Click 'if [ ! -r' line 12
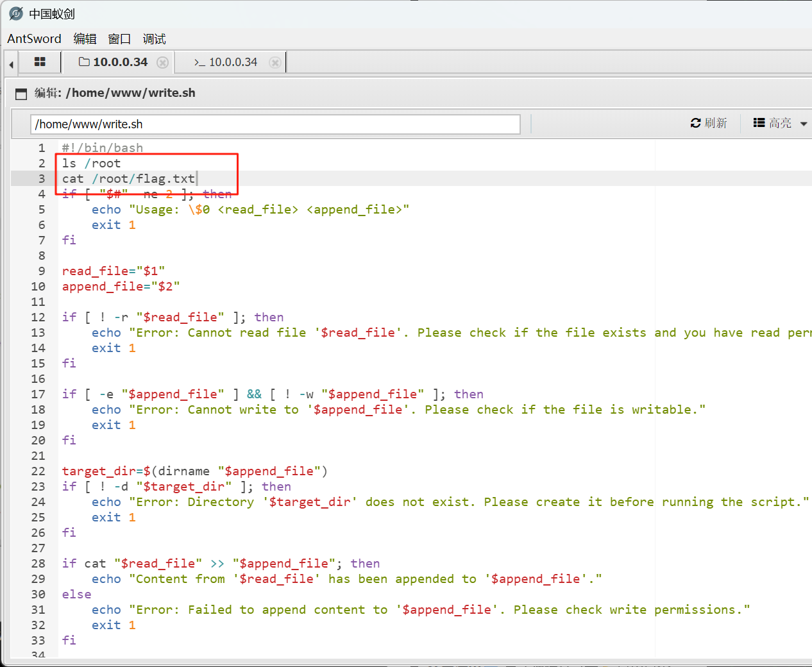 [x=173, y=317]
